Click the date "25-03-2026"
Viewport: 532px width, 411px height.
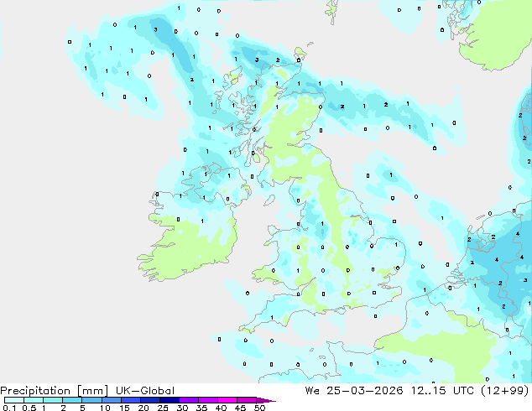(x=364, y=391)
